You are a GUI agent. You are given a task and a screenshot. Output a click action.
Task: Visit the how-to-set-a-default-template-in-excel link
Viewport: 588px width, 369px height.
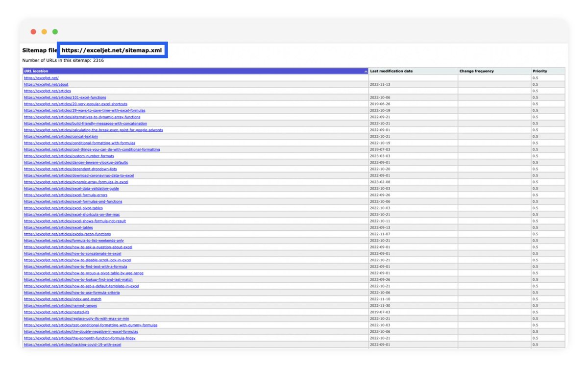coord(81,286)
